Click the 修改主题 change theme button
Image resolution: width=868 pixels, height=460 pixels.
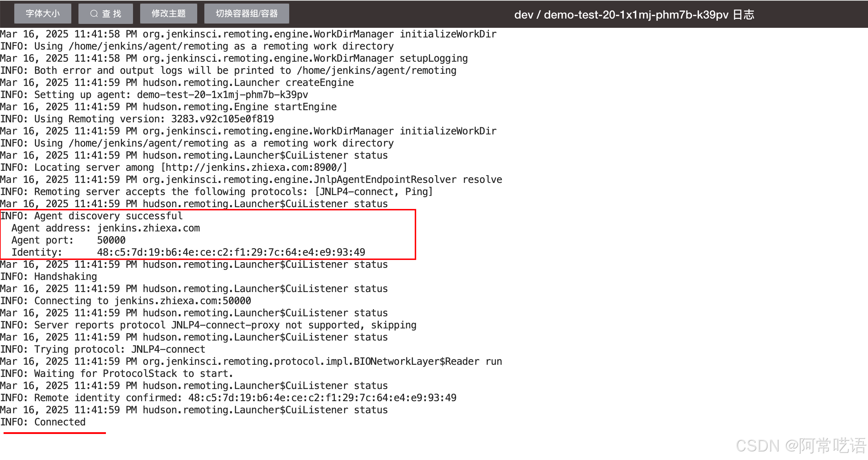coord(168,14)
